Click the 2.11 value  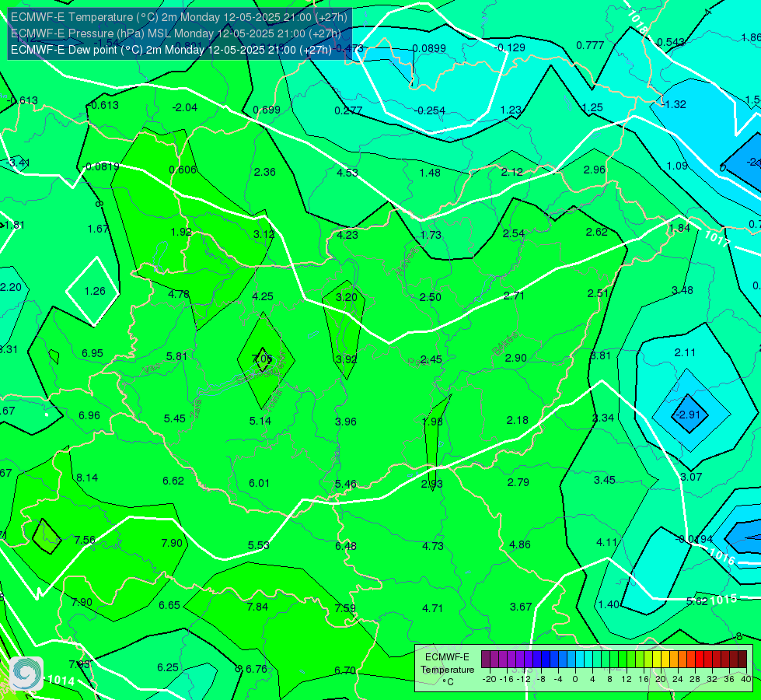[685, 352]
